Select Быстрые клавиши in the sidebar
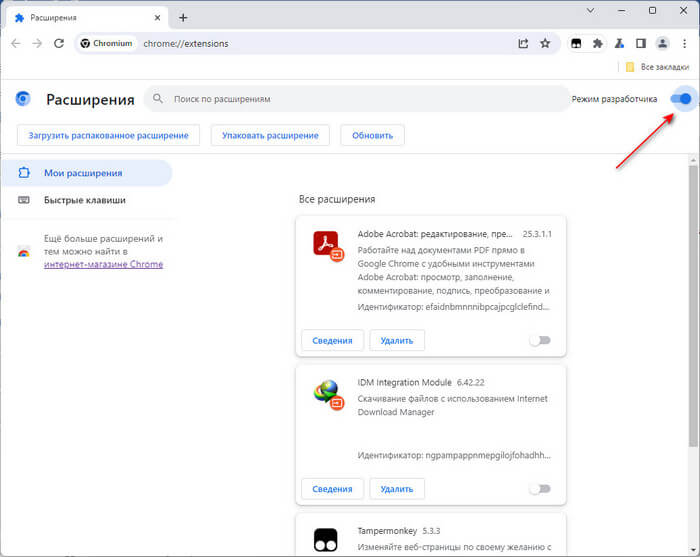 click(84, 200)
